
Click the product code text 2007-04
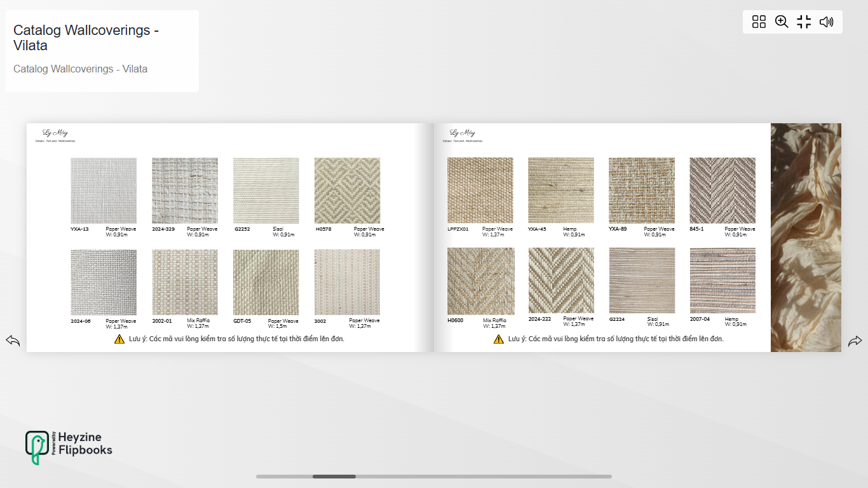pos(700,319)
